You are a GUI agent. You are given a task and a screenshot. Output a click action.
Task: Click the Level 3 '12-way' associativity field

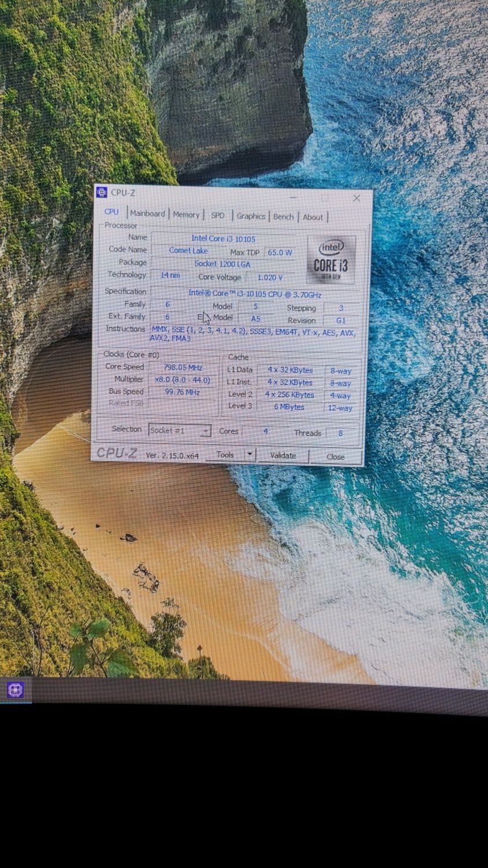click(340, 408)
